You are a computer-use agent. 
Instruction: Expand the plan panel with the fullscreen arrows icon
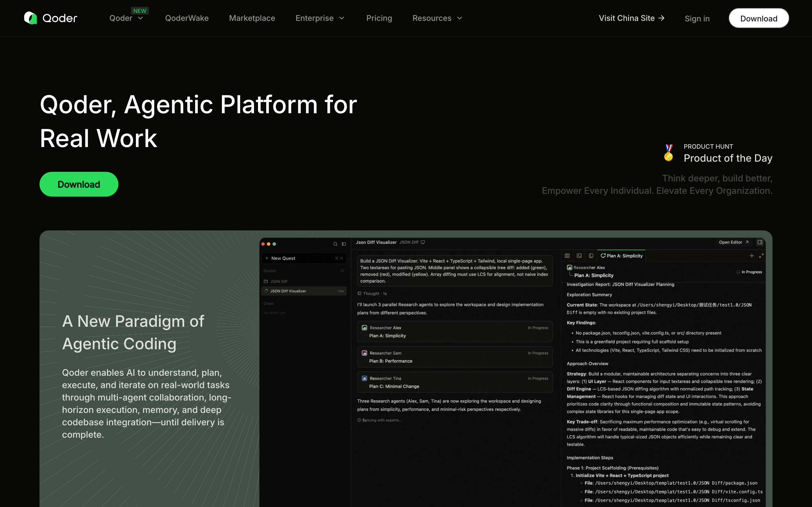click(761, 256)
